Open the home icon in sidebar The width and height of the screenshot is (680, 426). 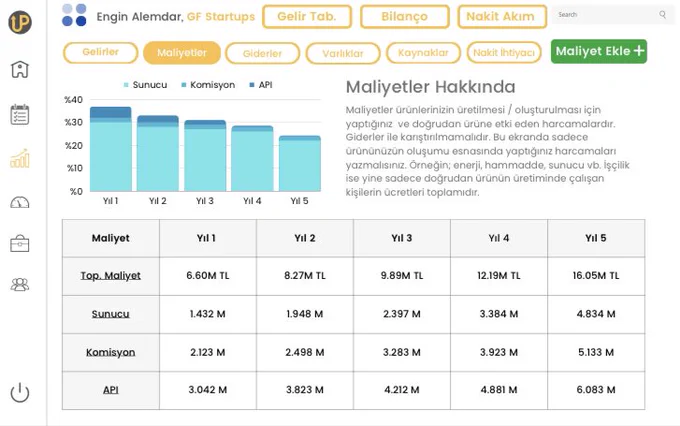20,69
